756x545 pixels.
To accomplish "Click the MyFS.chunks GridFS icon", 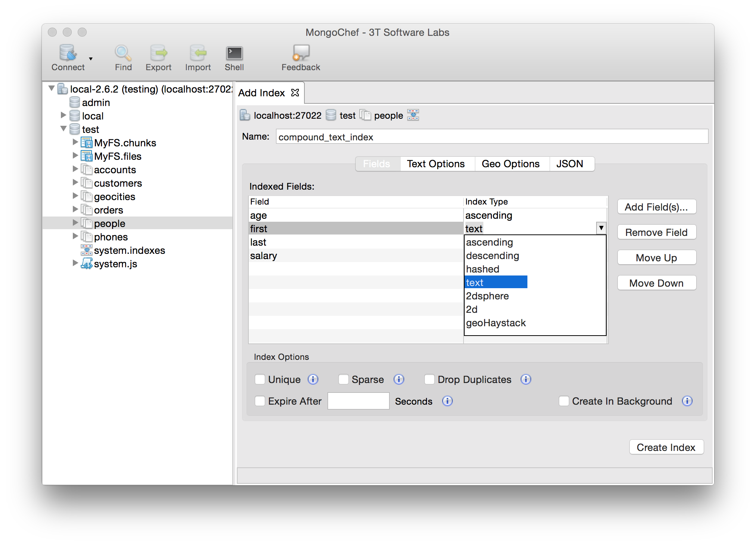I will pyautogui.click(x=87, y=143).
